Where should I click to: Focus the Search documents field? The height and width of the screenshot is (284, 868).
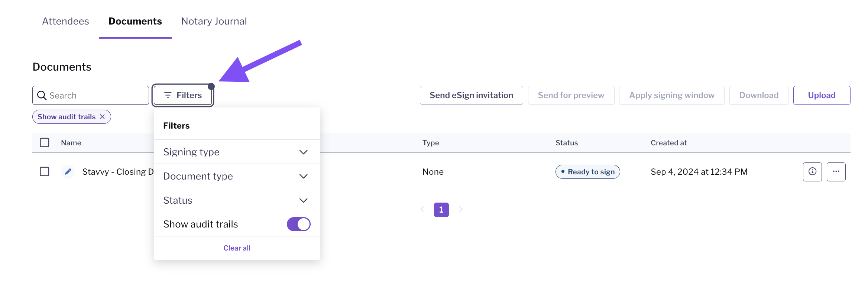click(x=91, y=96)
